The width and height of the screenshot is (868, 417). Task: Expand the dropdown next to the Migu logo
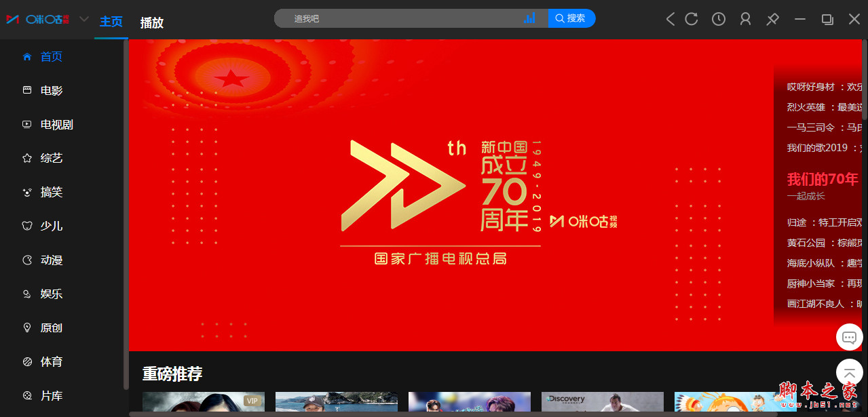(83, 19)
